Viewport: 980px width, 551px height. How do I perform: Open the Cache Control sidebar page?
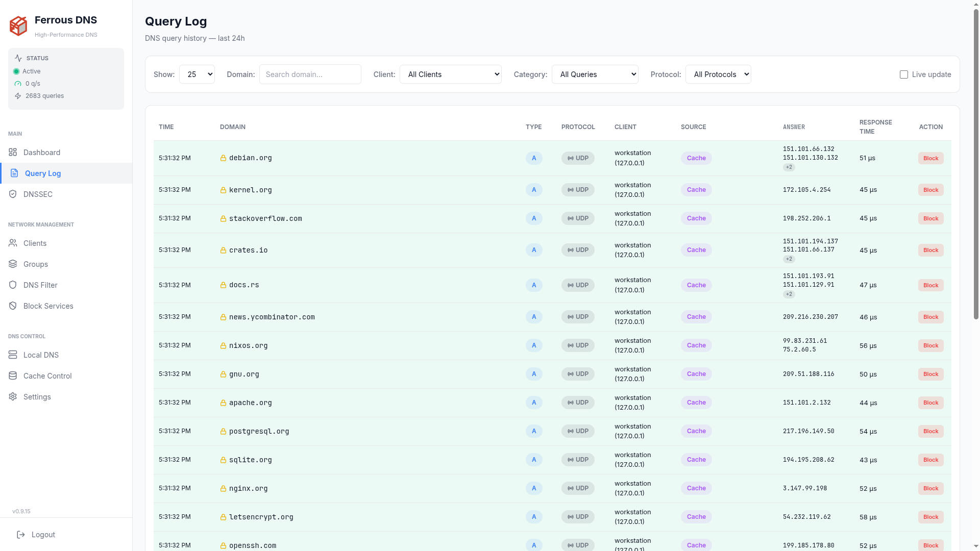pos(66,376)
